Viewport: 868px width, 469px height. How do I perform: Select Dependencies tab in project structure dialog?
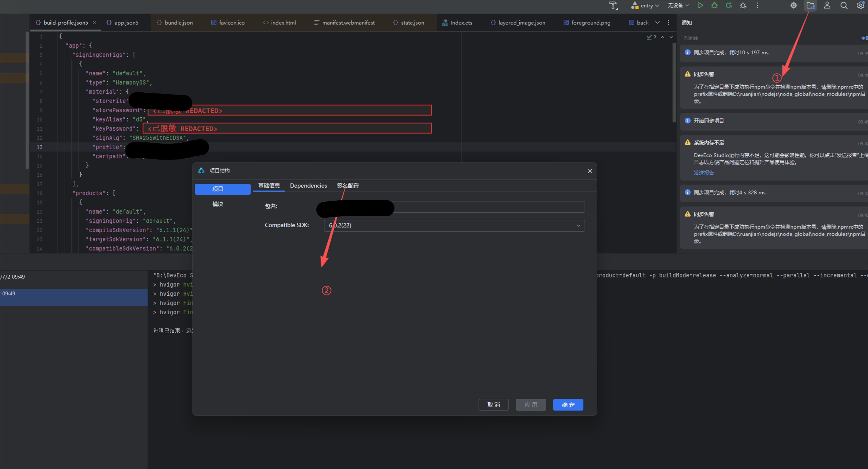coord(308,186)
